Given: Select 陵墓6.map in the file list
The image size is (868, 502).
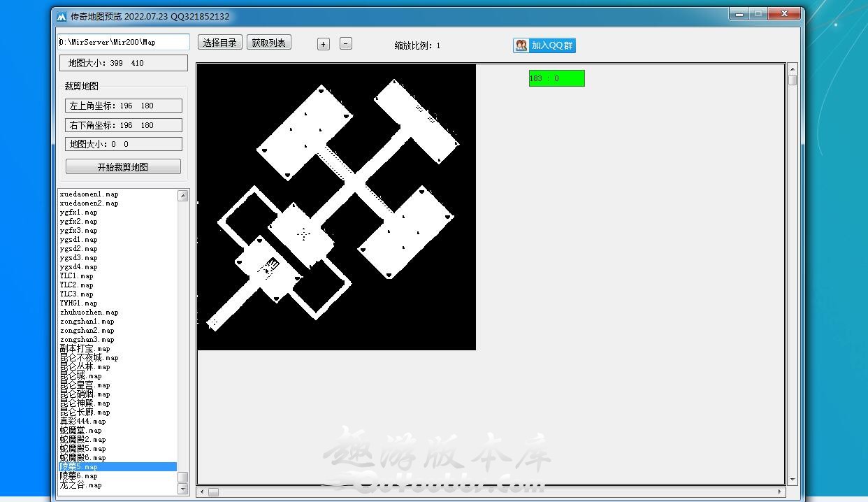Looking at the screenshot, I should pyautogui.click(x=78, y=476).
